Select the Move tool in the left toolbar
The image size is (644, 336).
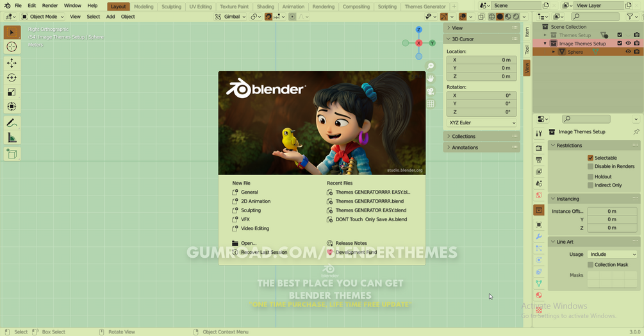pyautogui.click(x=12, y=63)
